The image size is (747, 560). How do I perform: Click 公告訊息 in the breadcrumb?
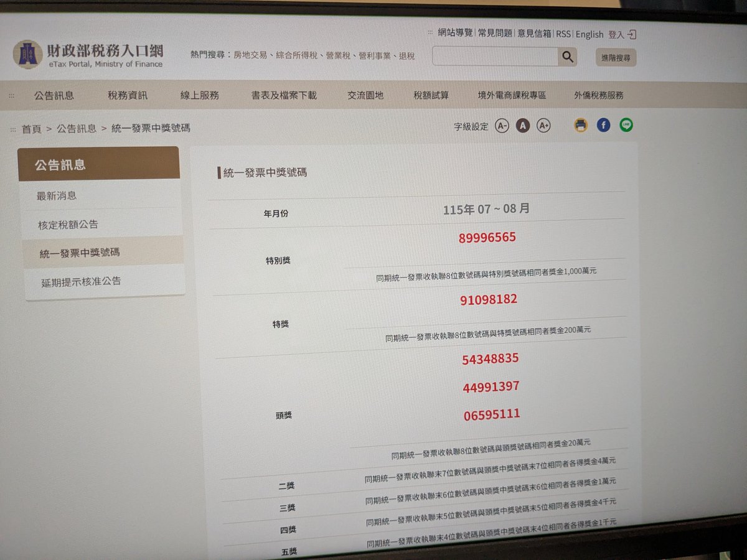pyautogui.click(x=77, y=129)
